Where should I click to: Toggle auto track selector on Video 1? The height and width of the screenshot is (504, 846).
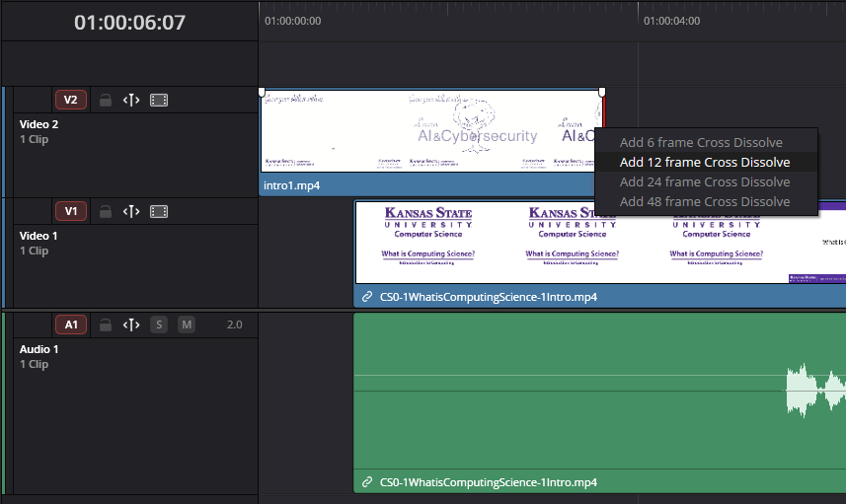pyautogui.click(x=131, y=211)
